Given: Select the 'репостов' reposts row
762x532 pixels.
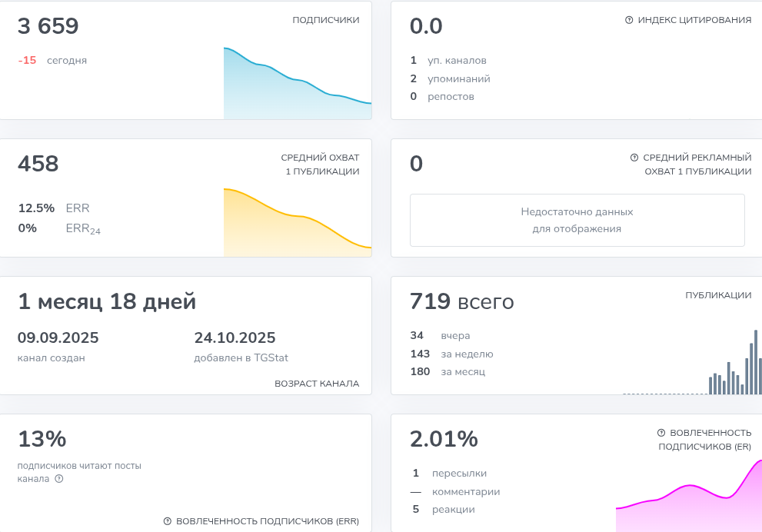Looking at the screenshot, I should click(451, 97).
